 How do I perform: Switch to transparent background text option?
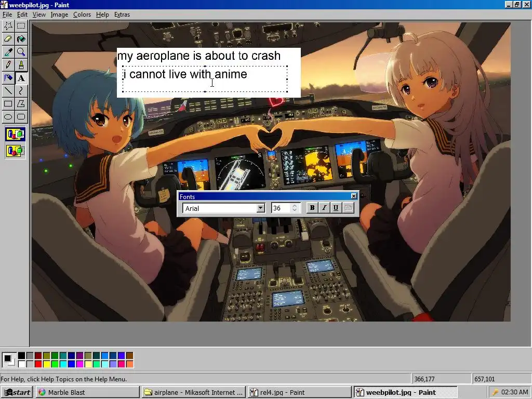click(x=15, y=151)
